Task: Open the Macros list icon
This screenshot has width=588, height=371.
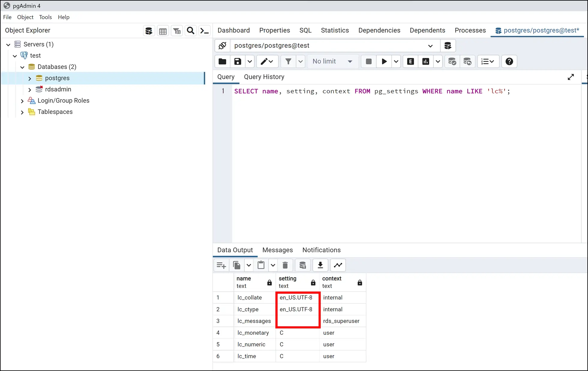Action: [x=488, y=61]
